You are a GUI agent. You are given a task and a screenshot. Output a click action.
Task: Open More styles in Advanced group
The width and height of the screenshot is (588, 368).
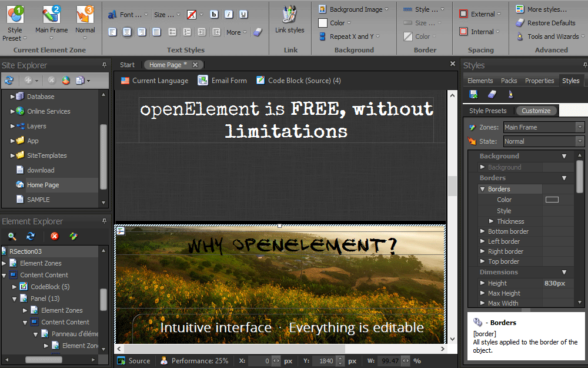click(547, 9)
